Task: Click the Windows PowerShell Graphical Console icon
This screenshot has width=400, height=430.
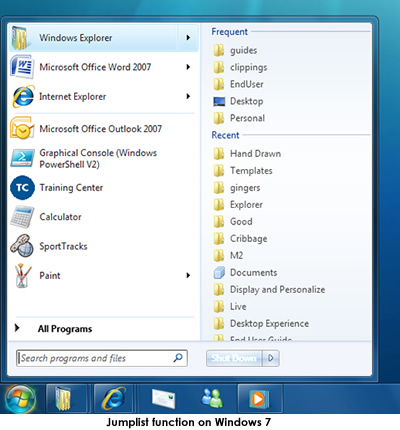Action: pos(22,158)
